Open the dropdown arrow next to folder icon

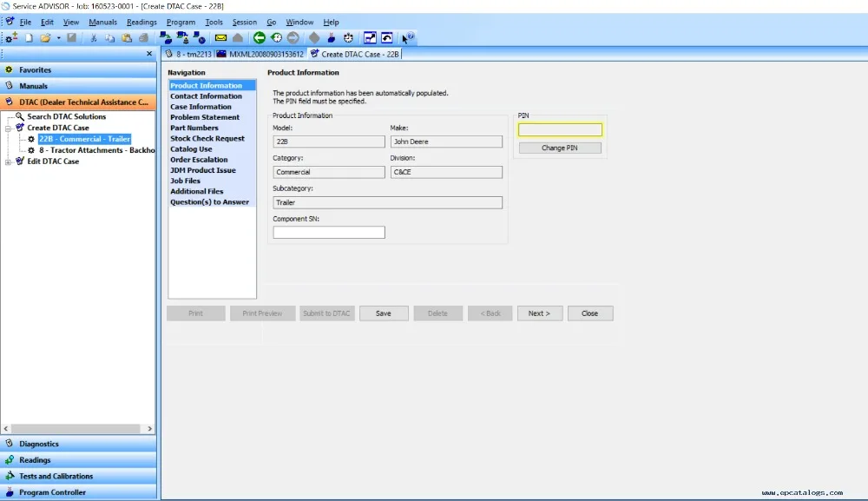click(58, 37)
